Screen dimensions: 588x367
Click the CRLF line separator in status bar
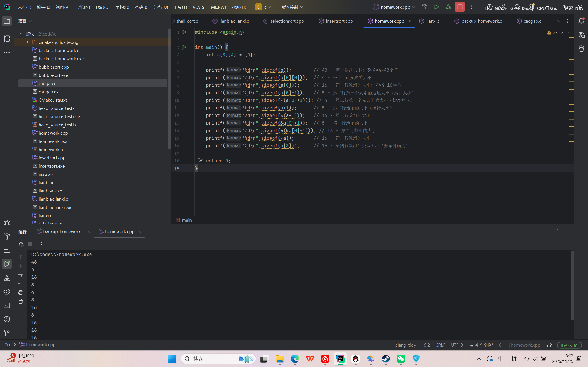tap(440, 345)
